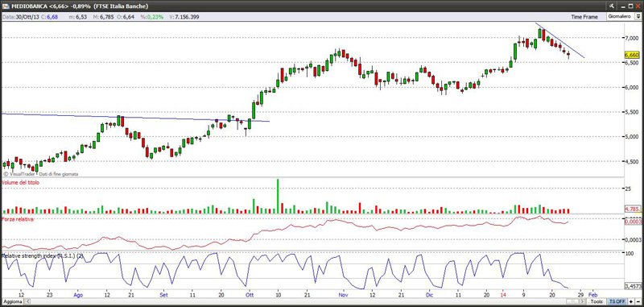This screenshot has height=307, width=644.
Task: Click the 'Ago' month label on time axis
Action: (x=78, y=295)
